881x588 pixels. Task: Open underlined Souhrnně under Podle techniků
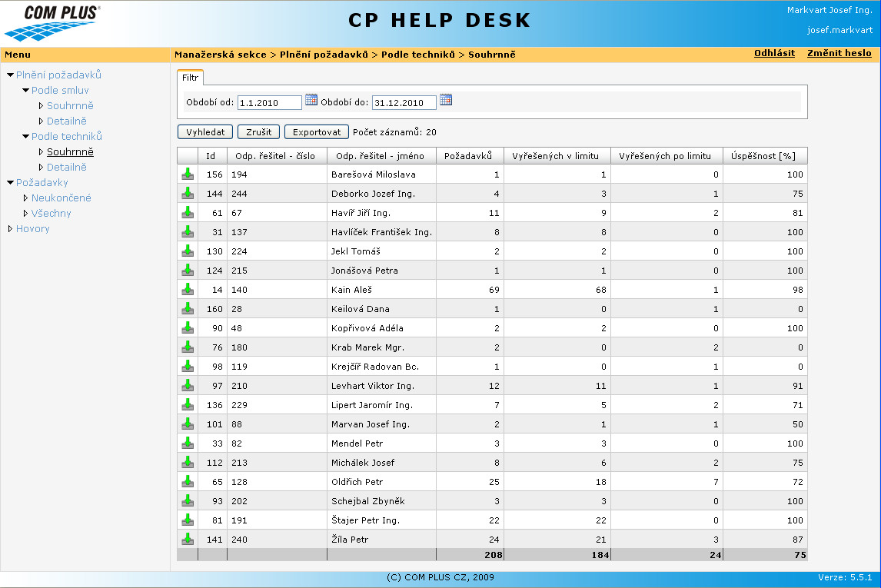(70, 151)
